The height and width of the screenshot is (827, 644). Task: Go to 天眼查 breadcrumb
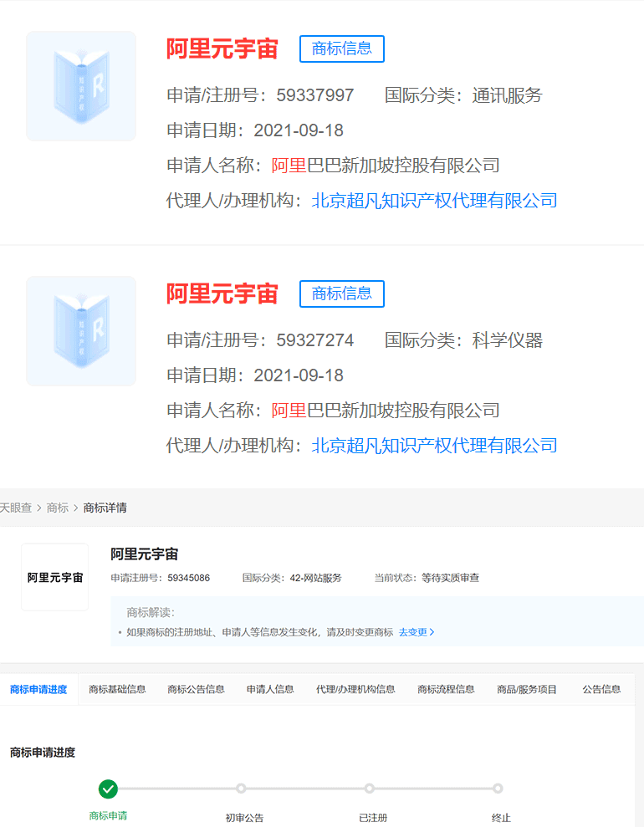coord(16,508)
